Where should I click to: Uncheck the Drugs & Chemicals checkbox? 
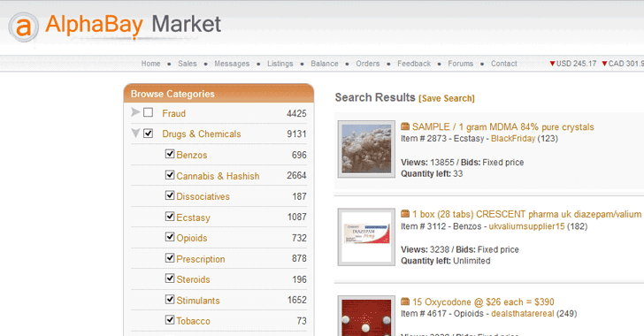[149, 134]
